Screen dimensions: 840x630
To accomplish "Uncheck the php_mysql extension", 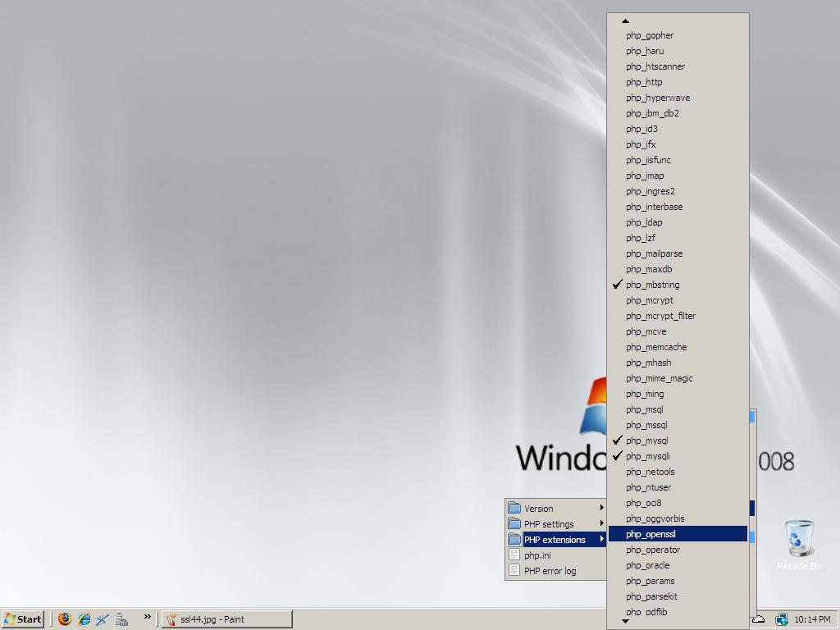I will pyautogui.click(x=646, y=441).
